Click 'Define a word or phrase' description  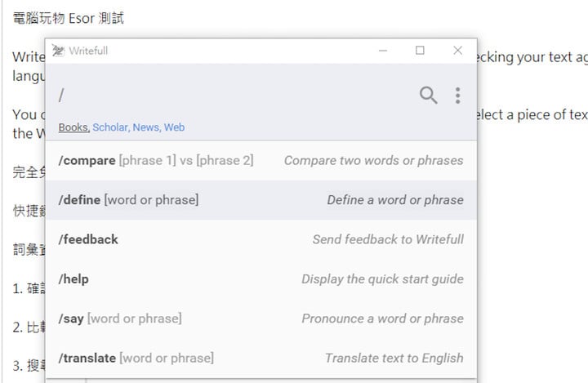click(x=395, y=200)
